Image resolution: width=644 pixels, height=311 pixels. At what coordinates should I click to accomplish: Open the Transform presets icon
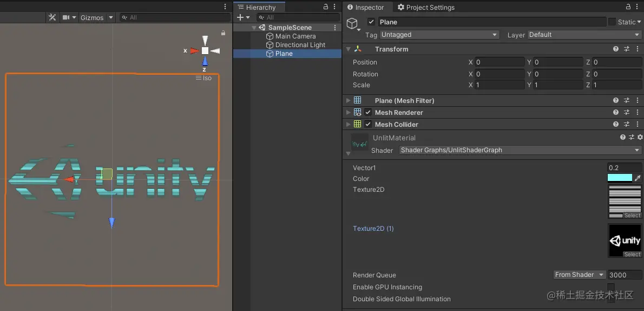[x=627, y=49]
